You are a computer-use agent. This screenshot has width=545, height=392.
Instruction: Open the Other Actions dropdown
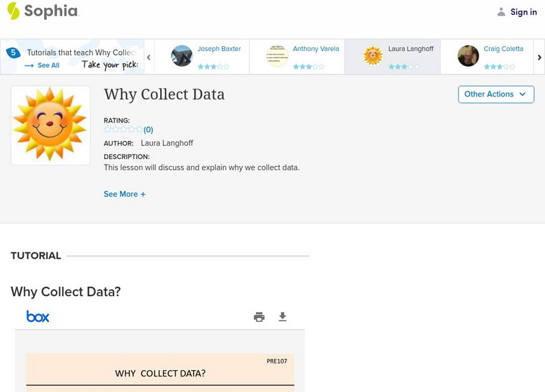[495, 95]
